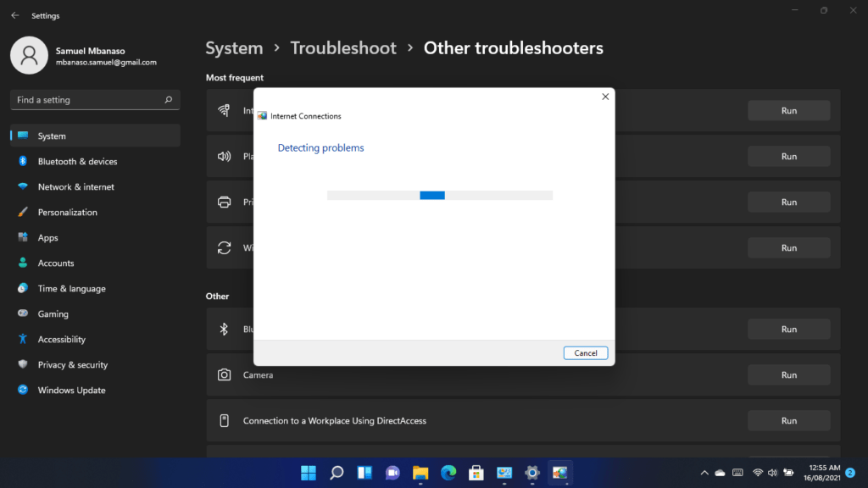Open Settings from the taskbar

531,473
